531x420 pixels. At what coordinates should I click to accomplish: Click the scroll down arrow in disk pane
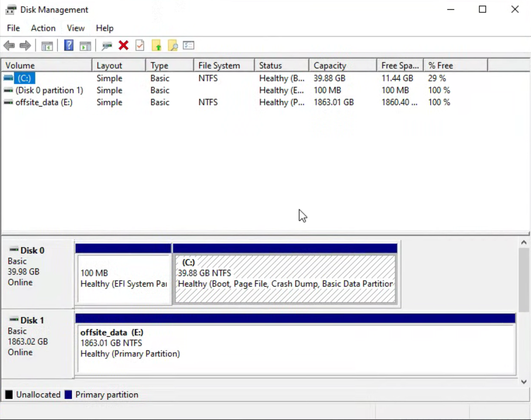coord(524,382)
